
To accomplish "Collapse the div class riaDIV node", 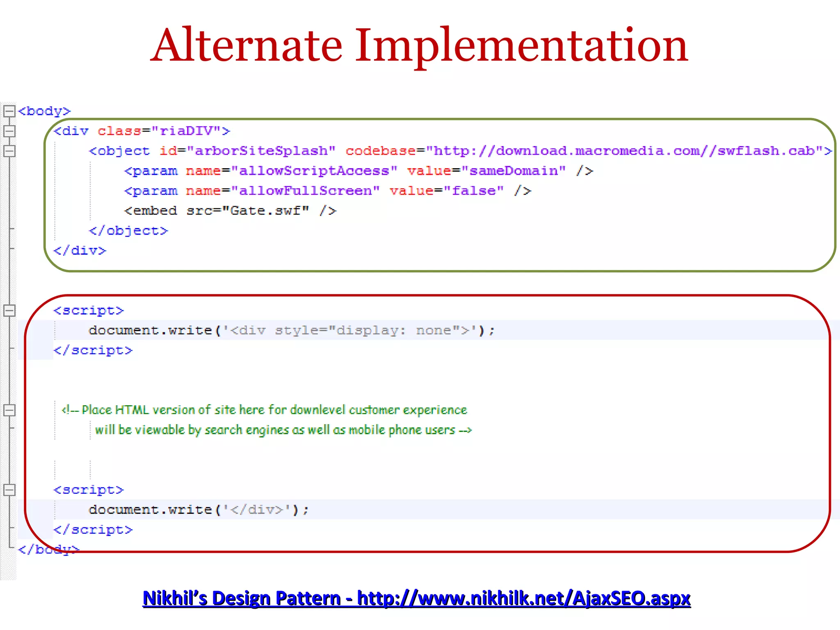I will click(9, 131).
